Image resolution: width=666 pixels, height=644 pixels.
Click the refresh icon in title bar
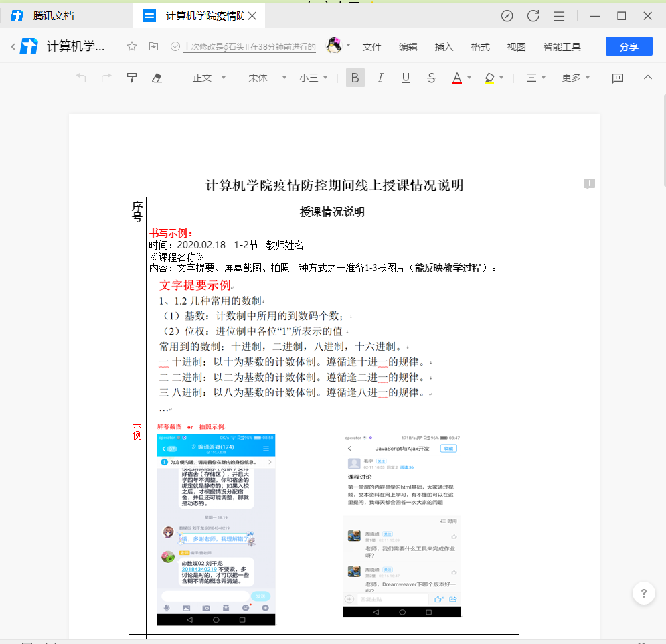pyautogui.click(x=533, y=16)
